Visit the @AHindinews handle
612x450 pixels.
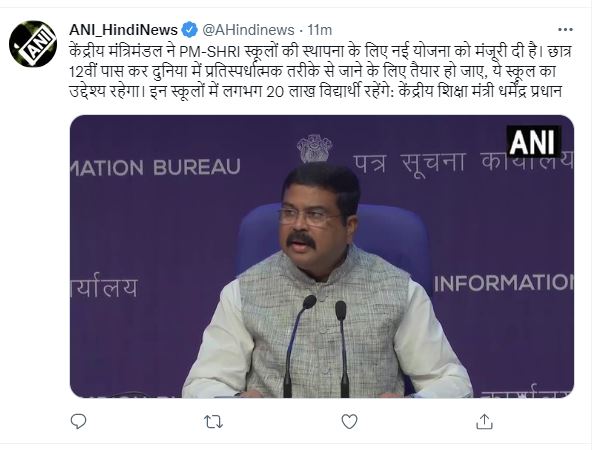pyautogui.click(x=248, y=30)
